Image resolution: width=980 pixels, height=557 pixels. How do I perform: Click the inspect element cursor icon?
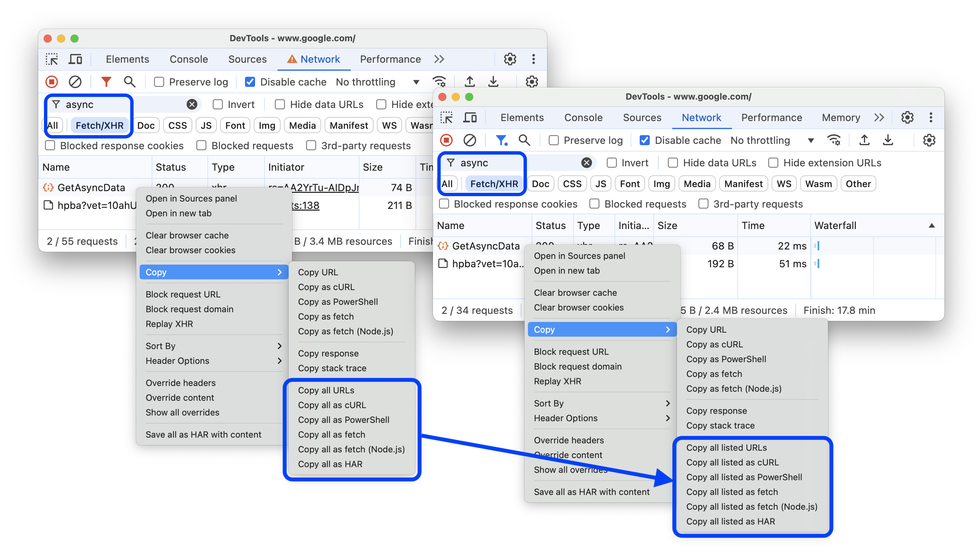[x=55, y=59]
